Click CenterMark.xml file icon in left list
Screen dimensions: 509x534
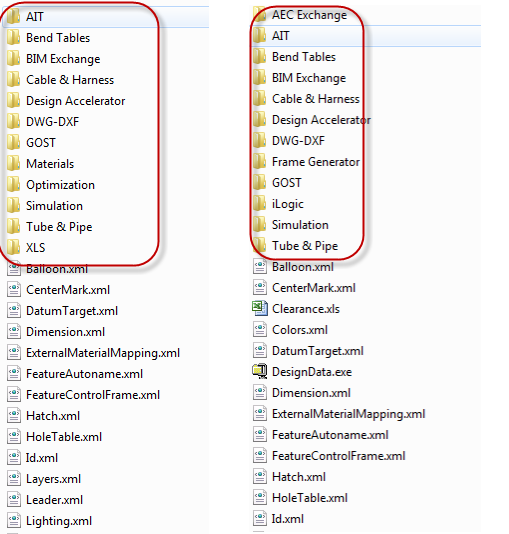coord(14,289)
